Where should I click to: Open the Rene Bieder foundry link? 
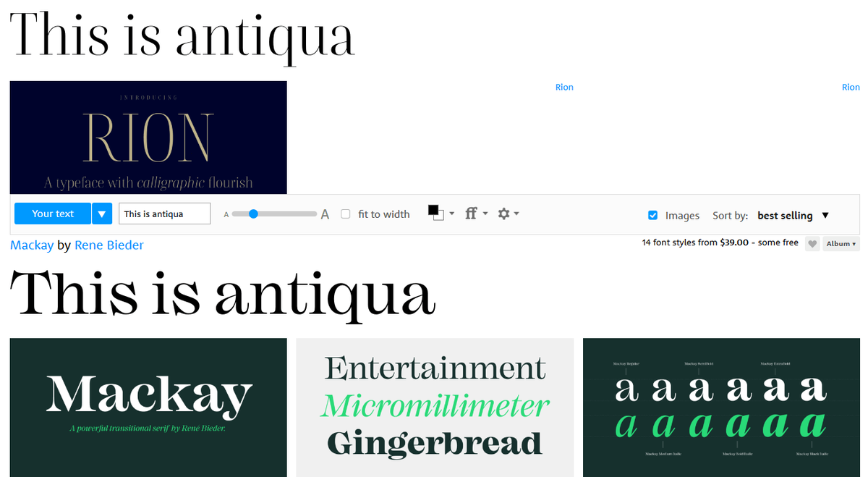pos(109,245)
